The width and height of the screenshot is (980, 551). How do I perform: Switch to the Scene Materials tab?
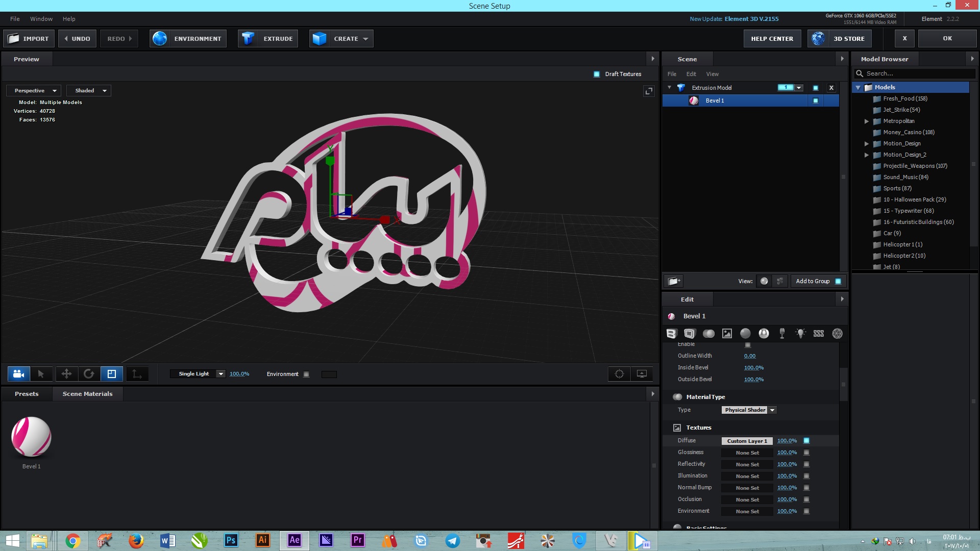coord(87,394)
